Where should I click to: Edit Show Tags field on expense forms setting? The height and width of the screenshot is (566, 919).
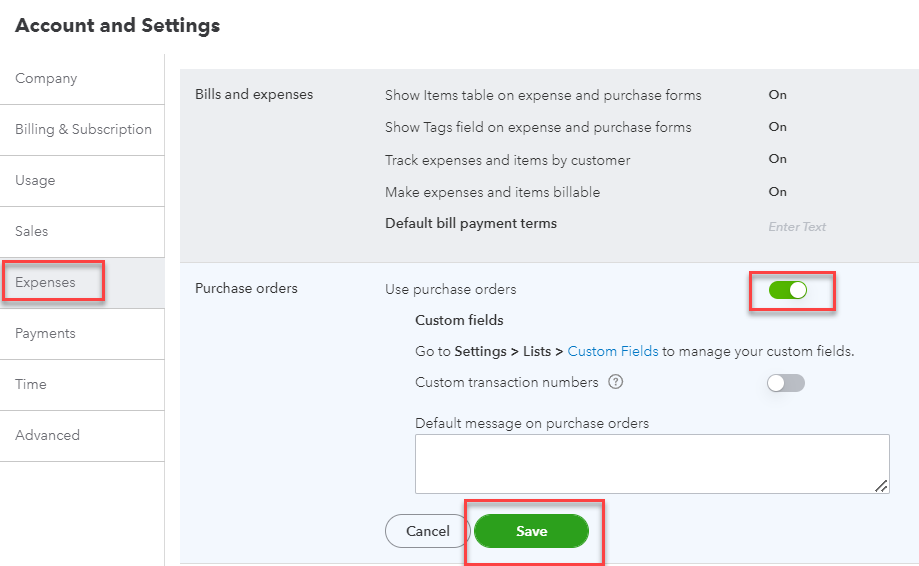(538, 127)
